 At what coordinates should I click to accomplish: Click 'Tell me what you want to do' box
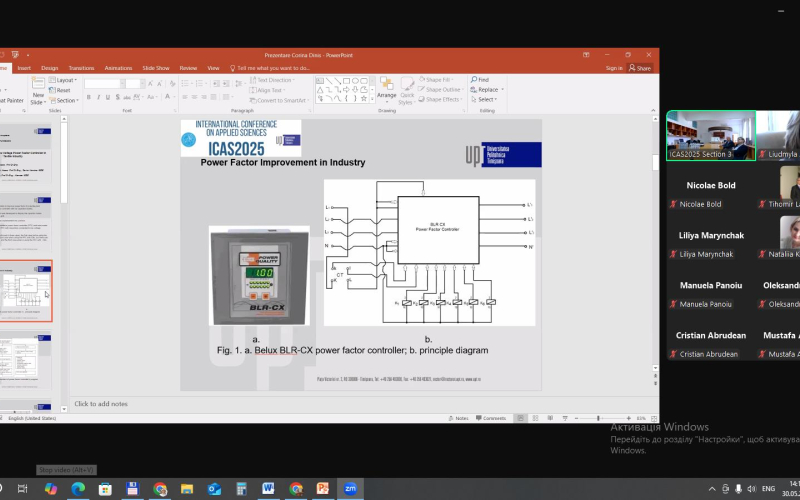click(270, 68)
